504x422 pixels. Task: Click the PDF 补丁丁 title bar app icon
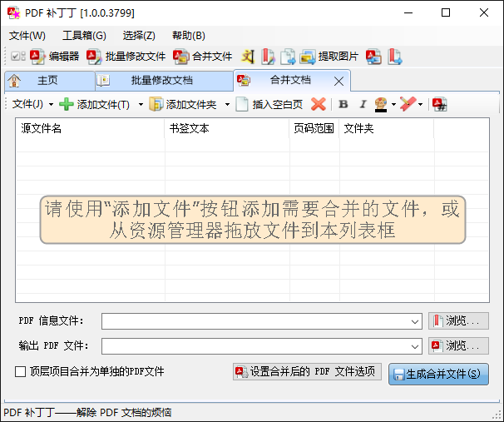(x=13, y=12)
